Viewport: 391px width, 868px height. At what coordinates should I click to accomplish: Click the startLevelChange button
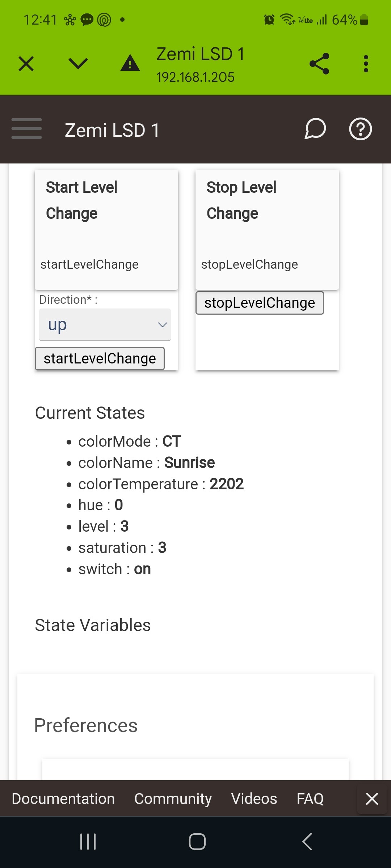(100, 358)
